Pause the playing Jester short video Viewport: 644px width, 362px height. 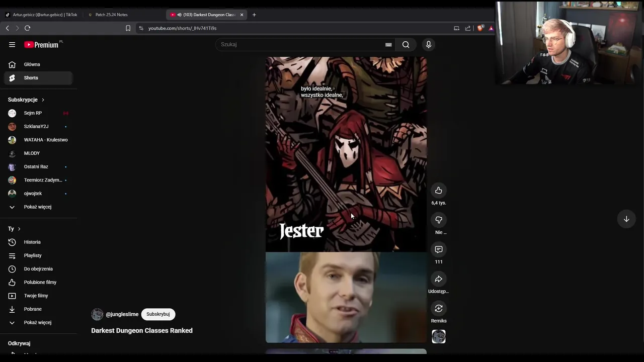[346, 200]
